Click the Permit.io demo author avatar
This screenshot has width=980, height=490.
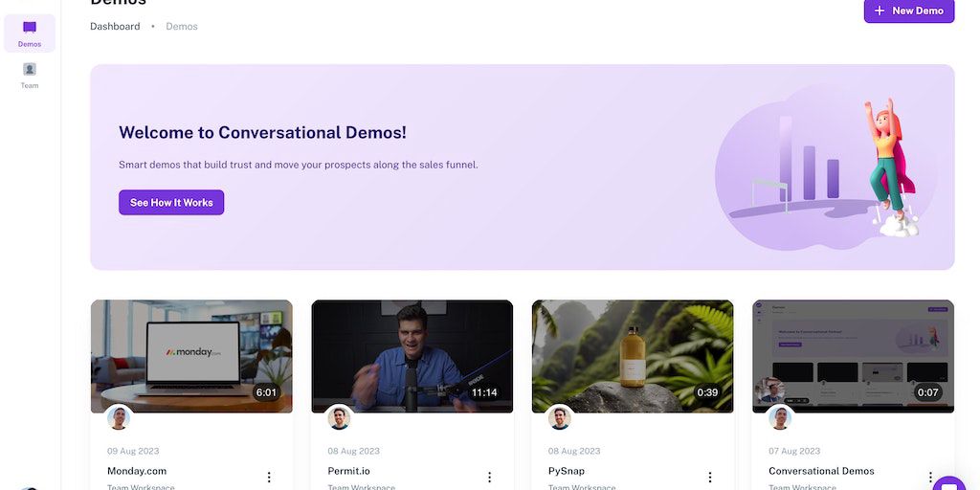[339, 417]
